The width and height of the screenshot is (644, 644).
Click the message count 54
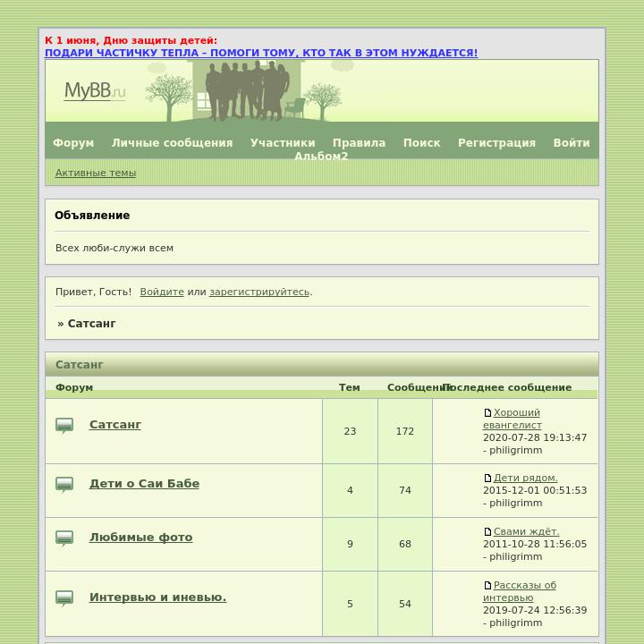405,604
